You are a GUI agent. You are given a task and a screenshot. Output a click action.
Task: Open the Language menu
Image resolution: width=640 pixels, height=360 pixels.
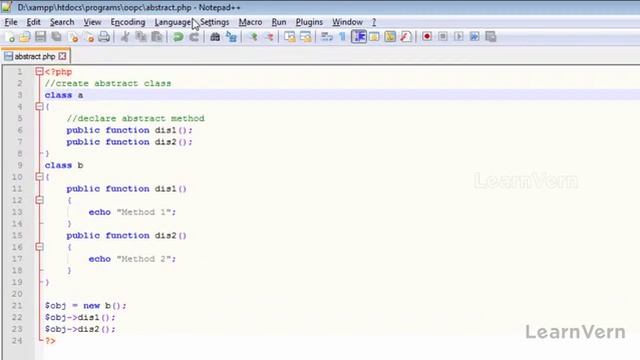click(x=172, y=22)
